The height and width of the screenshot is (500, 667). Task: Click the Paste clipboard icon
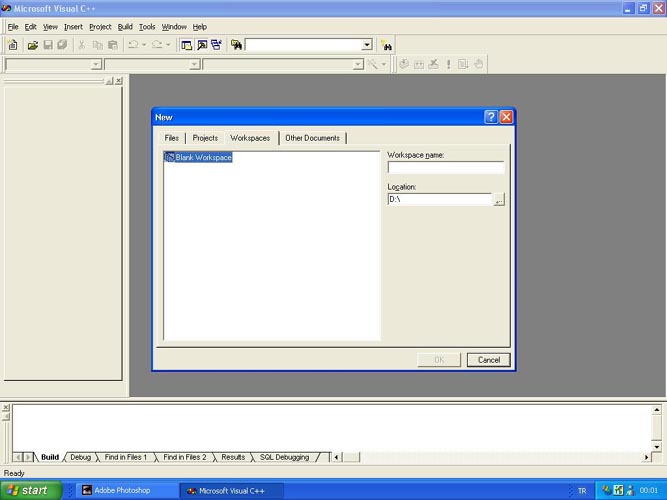click(113, 45)
